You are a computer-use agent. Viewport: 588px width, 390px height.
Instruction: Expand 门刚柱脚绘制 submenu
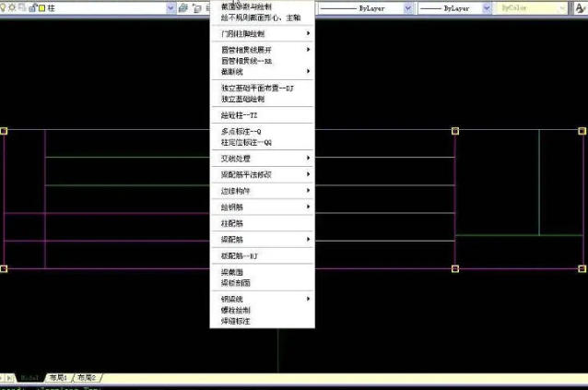pyautogui.click(x=262, y=34)
